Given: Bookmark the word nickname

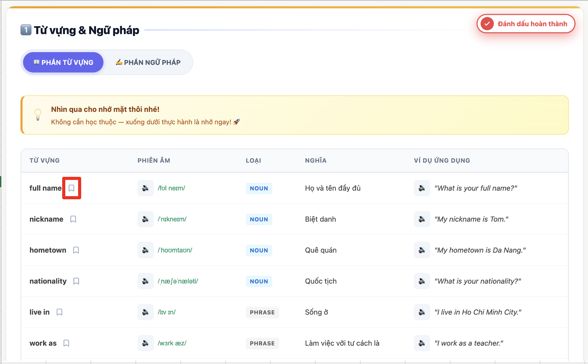Looking at the screenshot, I should (73, 219).
